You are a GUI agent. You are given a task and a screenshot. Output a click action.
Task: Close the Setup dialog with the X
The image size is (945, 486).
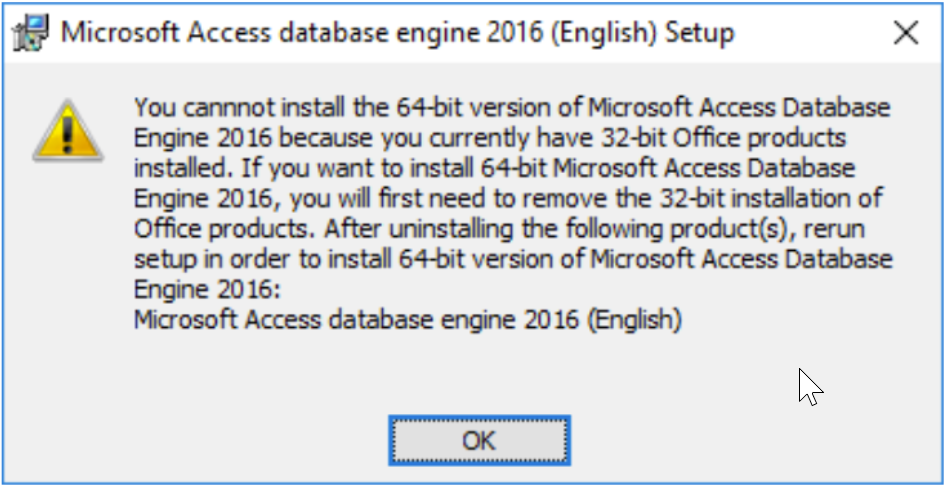click(906, 33)
